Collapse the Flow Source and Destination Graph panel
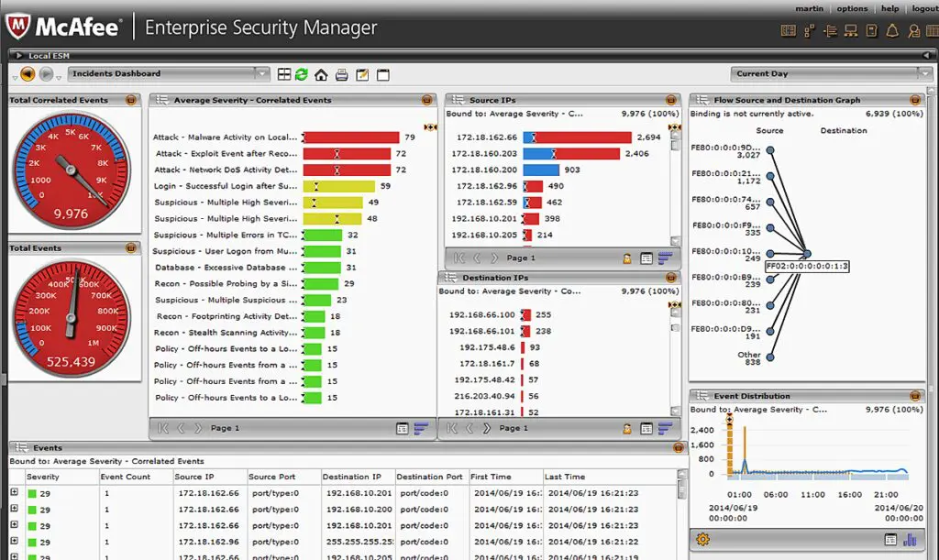 pyautogui.click(x=914, y=101)
